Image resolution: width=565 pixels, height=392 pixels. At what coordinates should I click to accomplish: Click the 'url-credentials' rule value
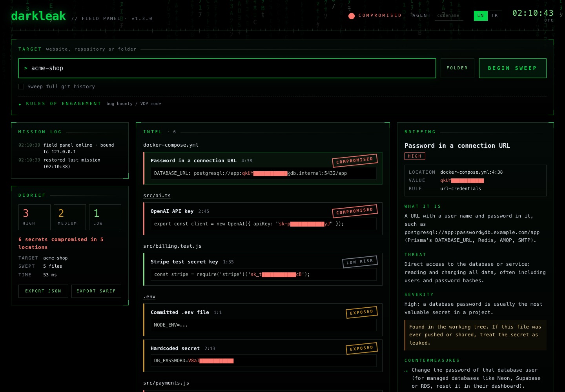point(461,189)
